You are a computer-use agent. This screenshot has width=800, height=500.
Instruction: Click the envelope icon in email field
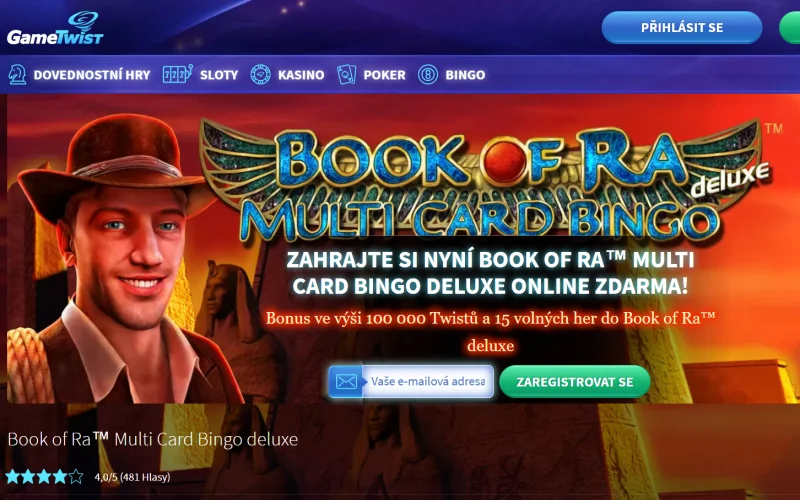[x=346, y=382]
